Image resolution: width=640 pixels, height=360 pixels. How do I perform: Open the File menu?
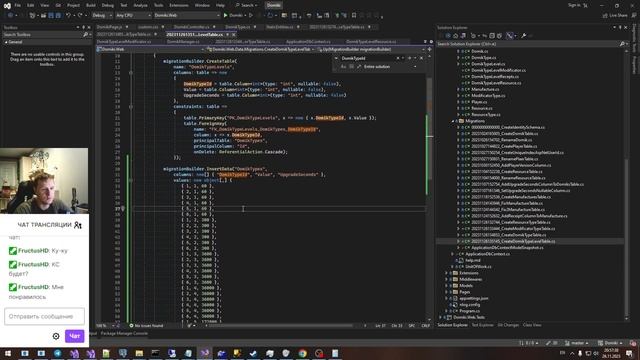coord(18,5)
